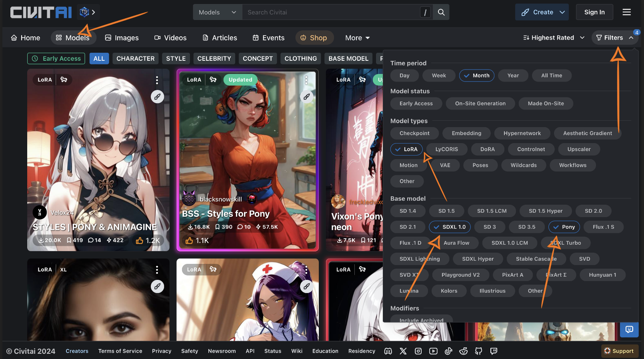This screenshot has height=359, width=644.
Task: Open the Instagram footer icon
Action: (418, 351)
